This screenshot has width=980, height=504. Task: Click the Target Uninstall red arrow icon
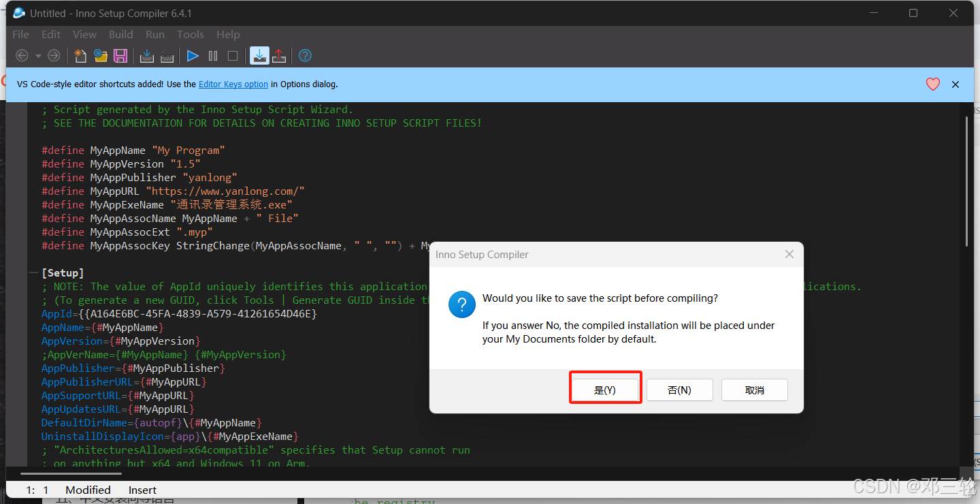[x=279, y=56]
